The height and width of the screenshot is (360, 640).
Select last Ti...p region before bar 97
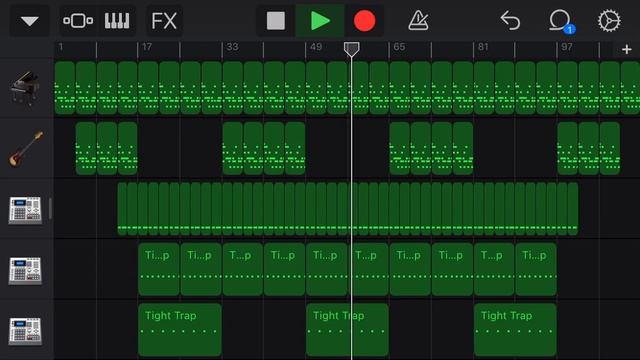pyautogui.click(x=536, y=269)
